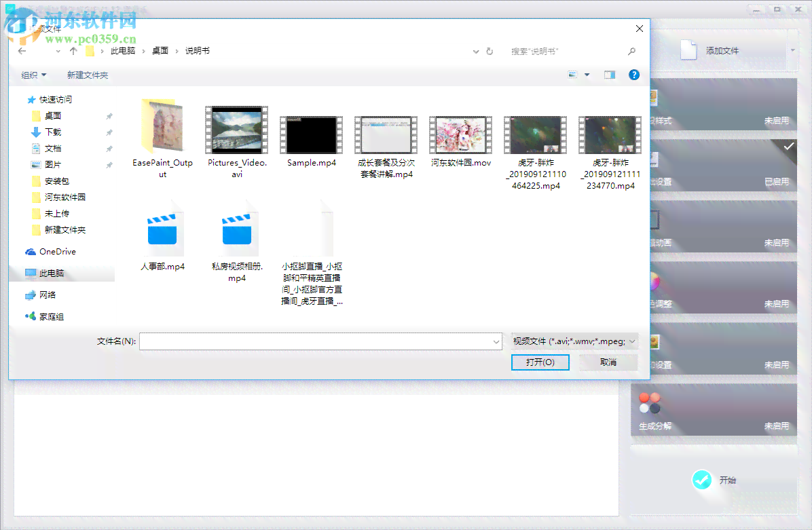Refresh the 说明书 folder view
Viewport: 812px width, 530px height.
(490, 52)
